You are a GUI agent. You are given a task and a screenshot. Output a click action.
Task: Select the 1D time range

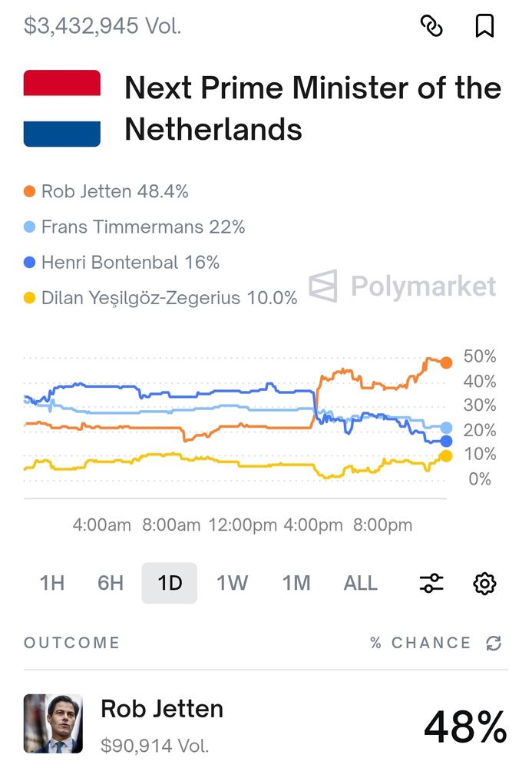click(170, 584)
